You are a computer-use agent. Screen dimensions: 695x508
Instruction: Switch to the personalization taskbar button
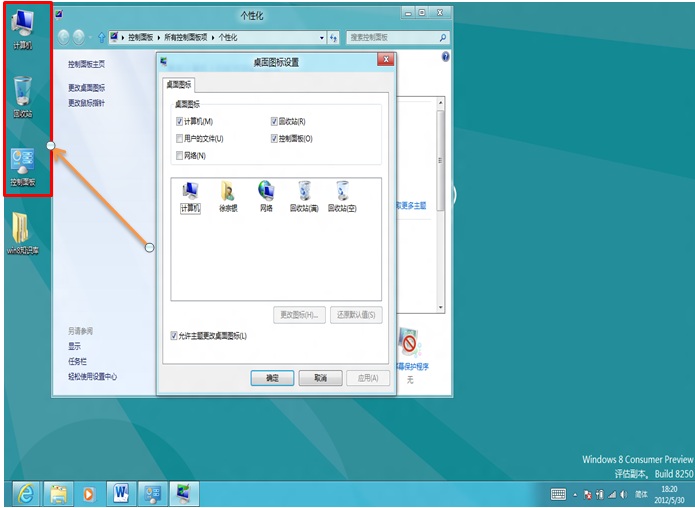click(184, 493)
